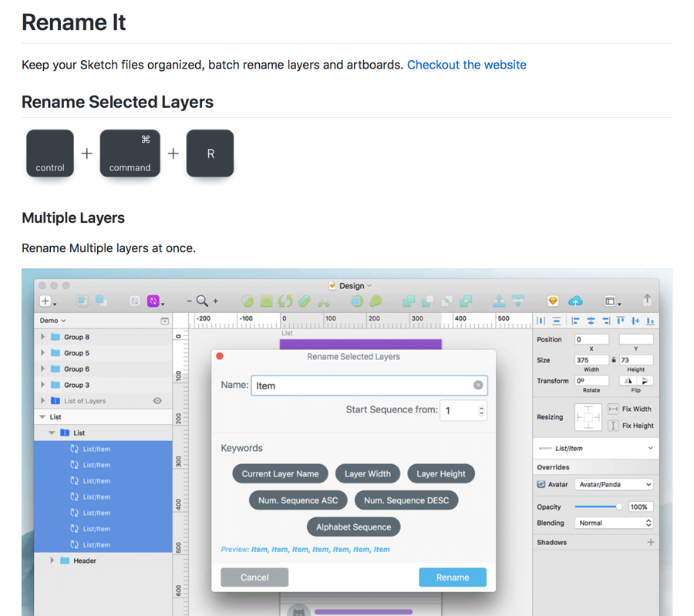Click the align bottom edges icon
The height and width of the screenshot is (616, 694).
coord(650,321)
